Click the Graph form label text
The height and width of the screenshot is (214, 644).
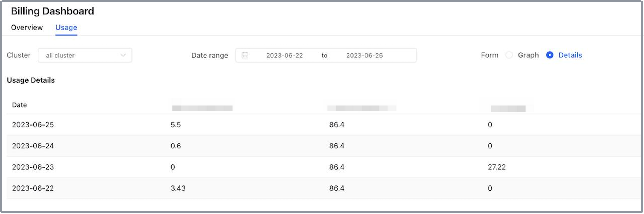pos(528,55)
